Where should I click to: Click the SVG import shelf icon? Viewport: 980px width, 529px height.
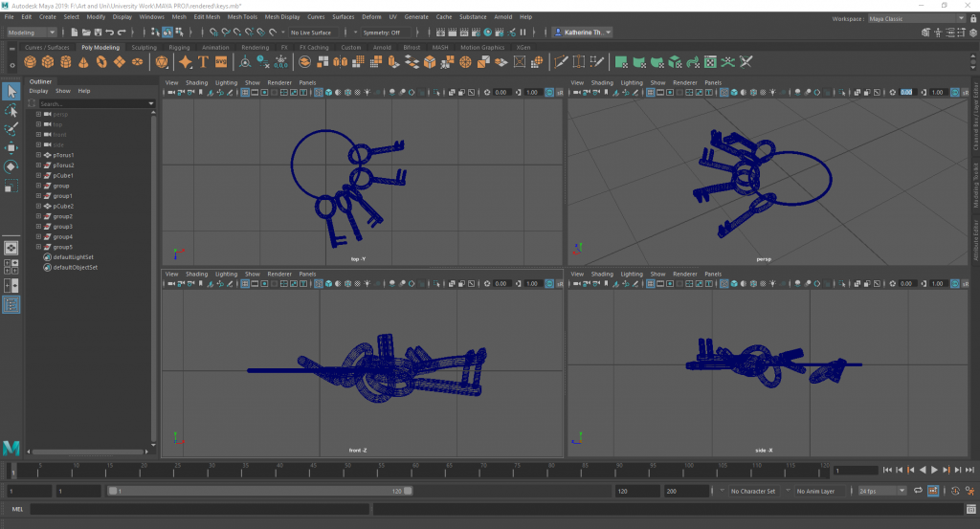221,62
